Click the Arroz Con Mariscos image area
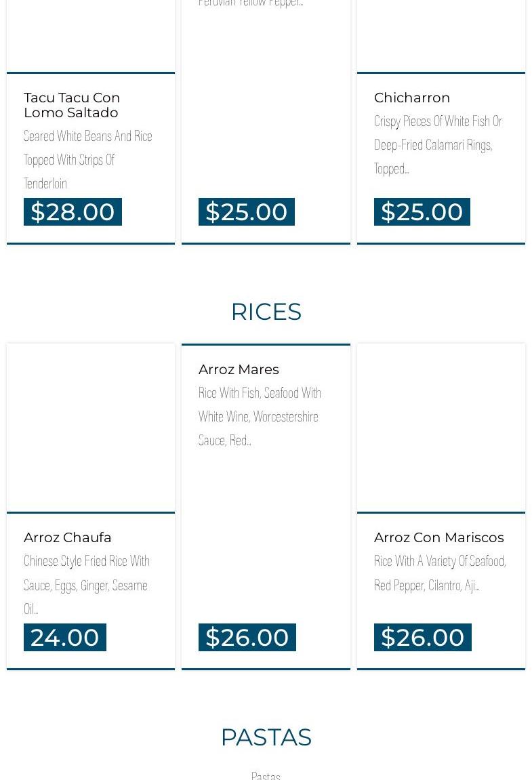The height and width of the screenshot is (780, 532). [x=441, y=428]
